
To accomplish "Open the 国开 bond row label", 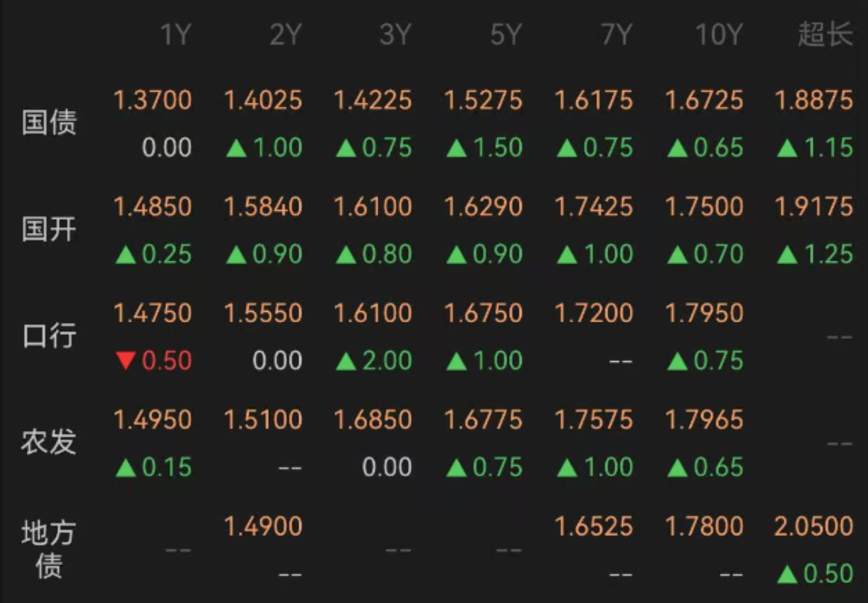I will tap(48, 229).
